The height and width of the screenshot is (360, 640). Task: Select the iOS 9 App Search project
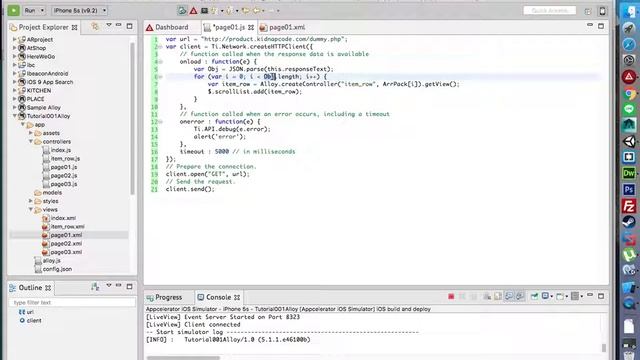click(50, 82)
